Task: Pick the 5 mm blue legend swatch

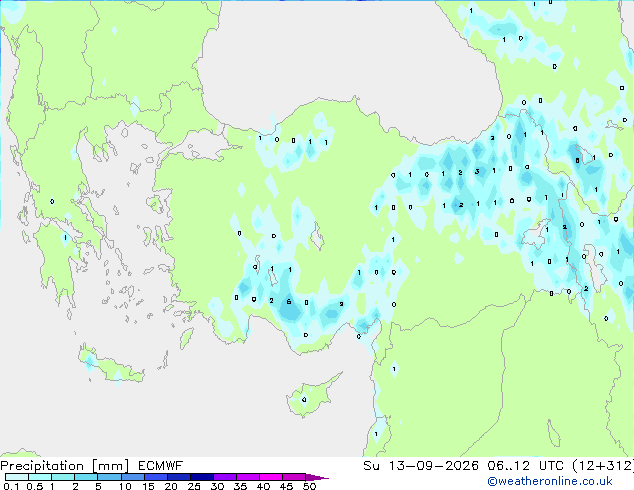Action: point(109,477)
